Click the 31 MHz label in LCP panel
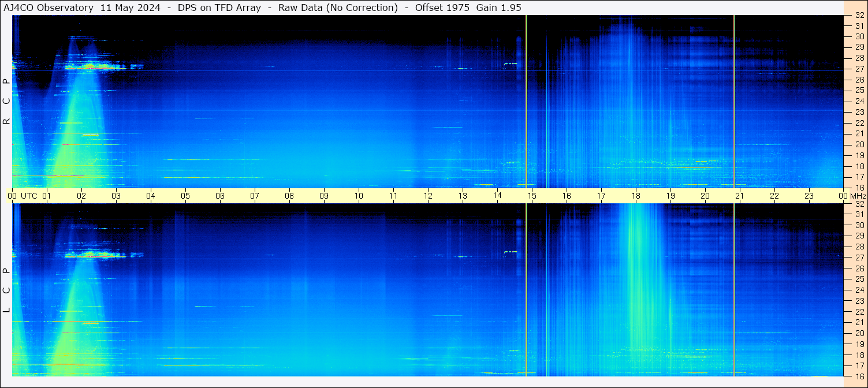The height and width of the screenshot is (388, 868). (x=859, y=214)
